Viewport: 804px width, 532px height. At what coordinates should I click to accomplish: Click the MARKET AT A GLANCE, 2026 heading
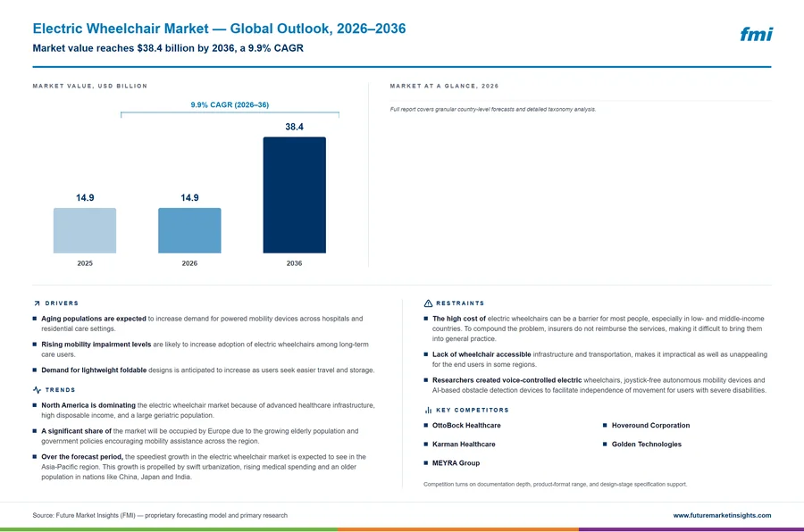(x=444, y=86)
